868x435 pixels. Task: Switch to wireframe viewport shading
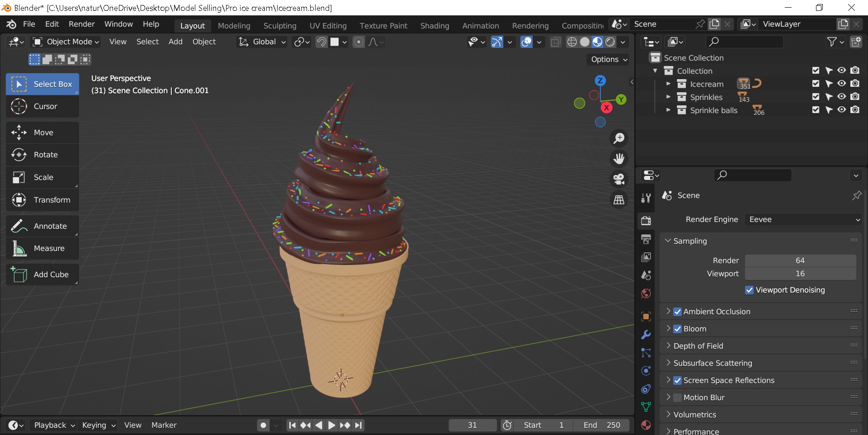click(x=572, y=42)
